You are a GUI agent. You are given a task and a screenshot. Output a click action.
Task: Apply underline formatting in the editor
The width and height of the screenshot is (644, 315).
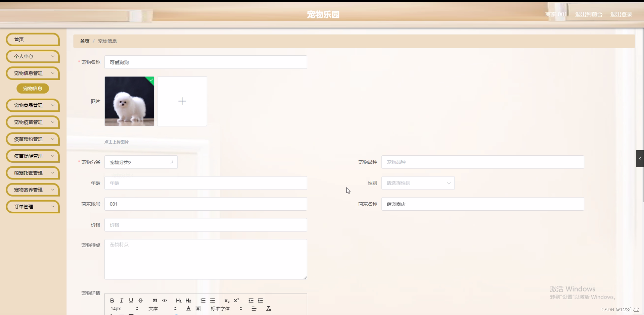click(131, 300)
